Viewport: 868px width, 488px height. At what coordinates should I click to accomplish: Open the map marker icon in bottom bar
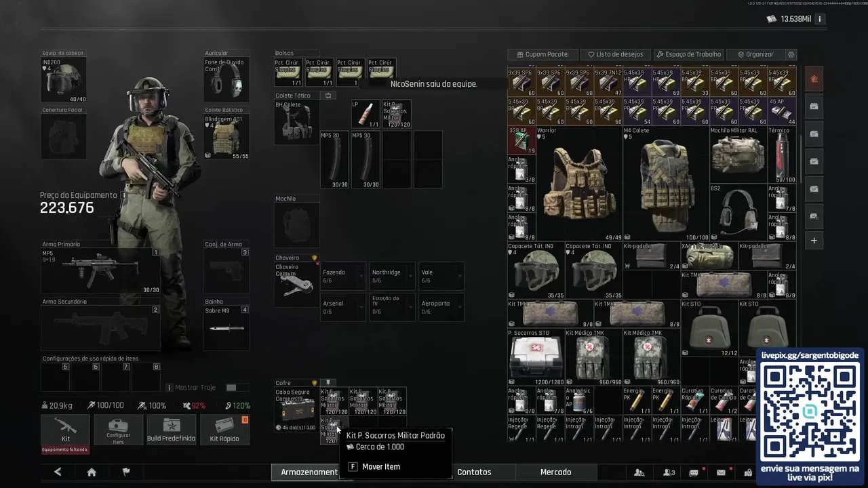748,472
